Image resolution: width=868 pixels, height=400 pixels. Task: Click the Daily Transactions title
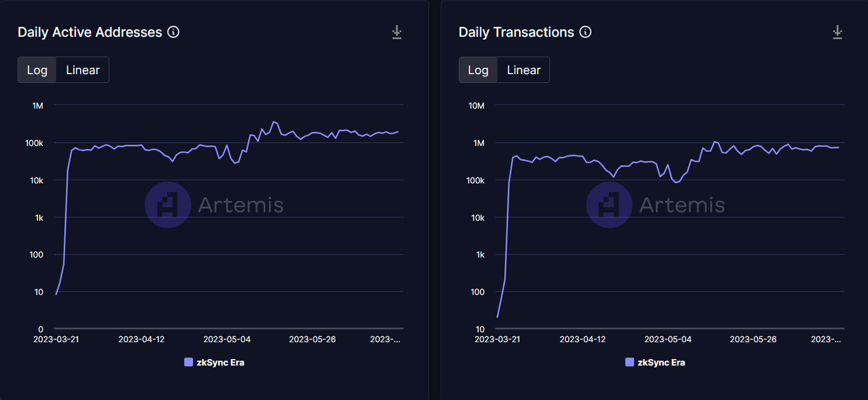tap(516, 32)
